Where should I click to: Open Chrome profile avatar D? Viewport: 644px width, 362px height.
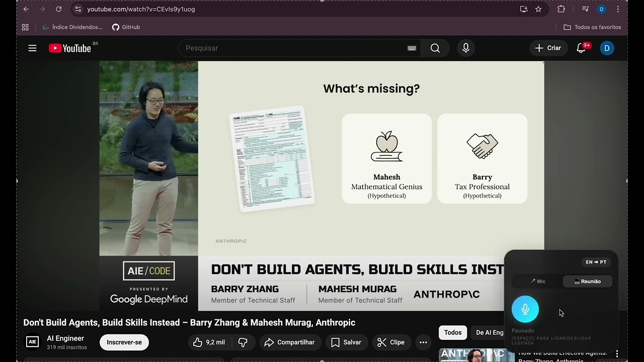click(601, 9)
